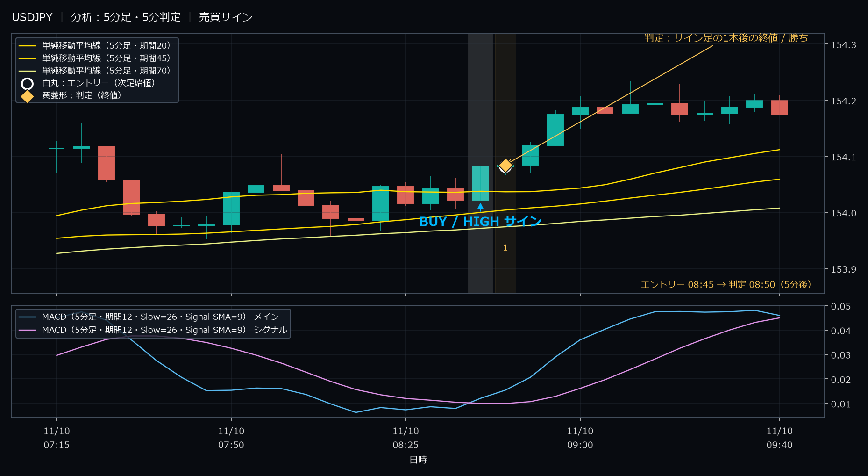
Task: Click the 11/10 08:25 time label
Action: [x=406, y=438]
